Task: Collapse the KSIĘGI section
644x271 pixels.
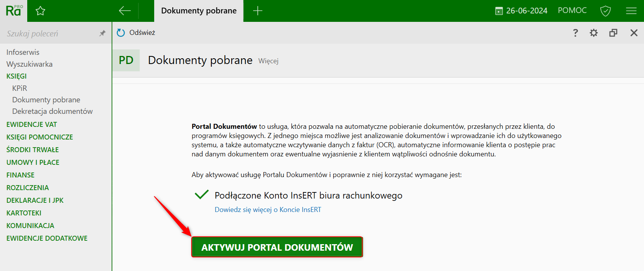Action: pos(16,76)
